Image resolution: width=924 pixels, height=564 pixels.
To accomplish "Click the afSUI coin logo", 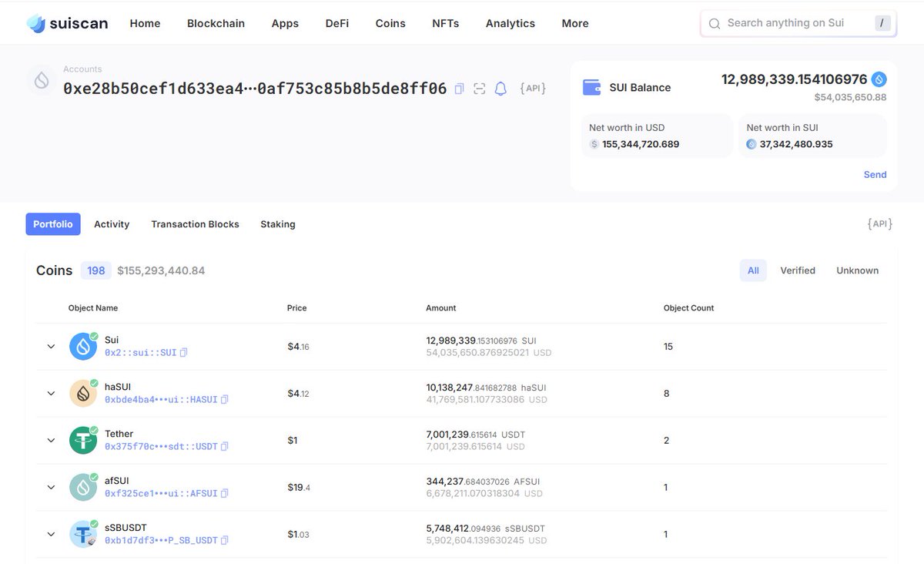I will (x=83, y=488).
